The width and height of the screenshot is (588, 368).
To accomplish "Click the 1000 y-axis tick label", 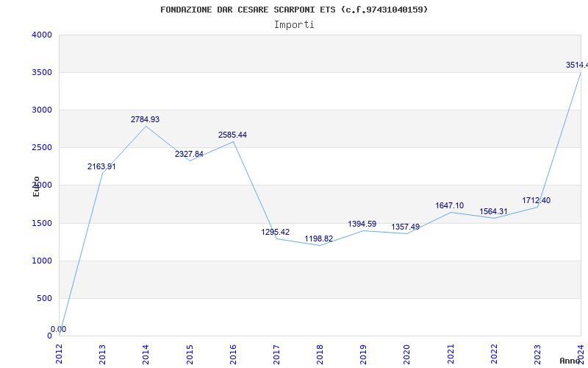I will click(41, 261).
